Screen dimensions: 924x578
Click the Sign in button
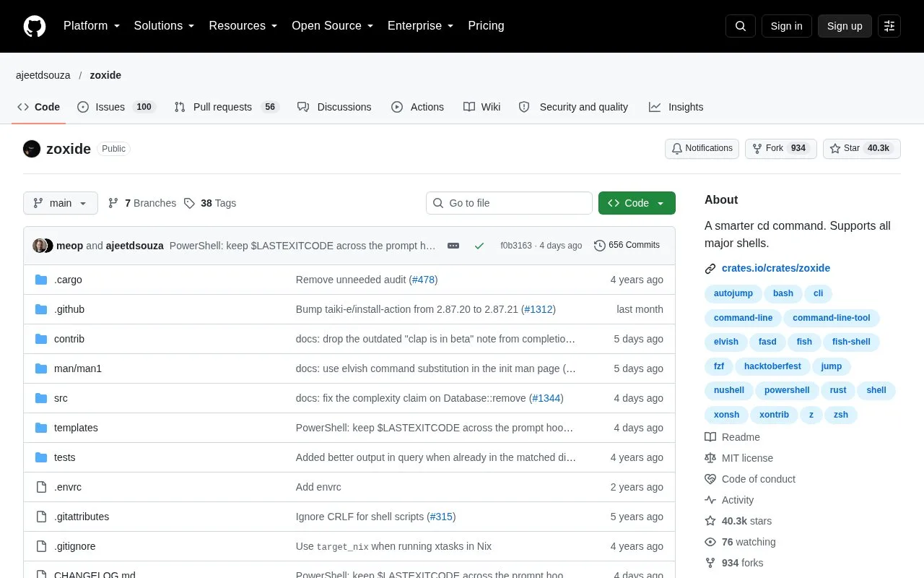786,26
